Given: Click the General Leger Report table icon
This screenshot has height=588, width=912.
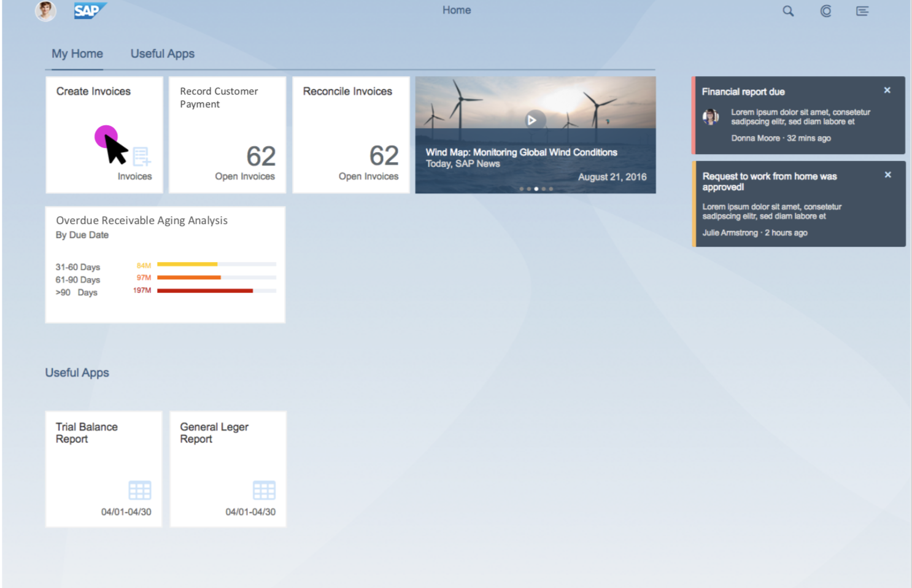Looking at the screenshot, I should coord(264,490).
